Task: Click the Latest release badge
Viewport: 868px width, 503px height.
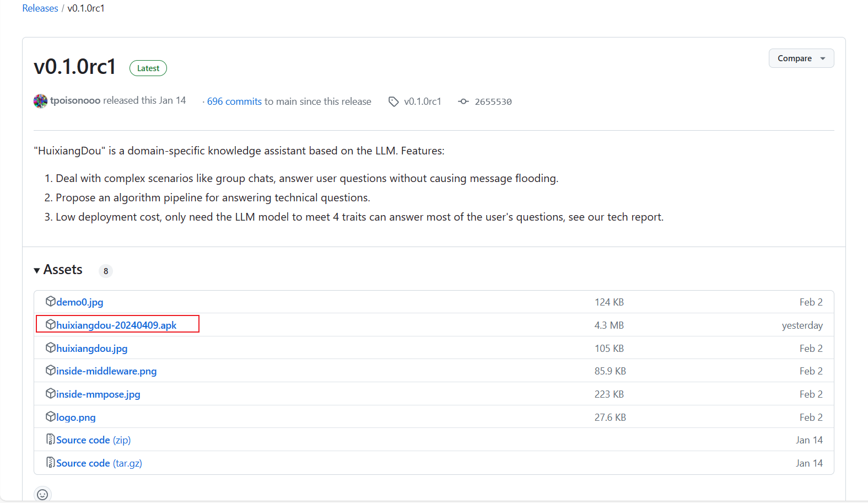Action: 148,68
